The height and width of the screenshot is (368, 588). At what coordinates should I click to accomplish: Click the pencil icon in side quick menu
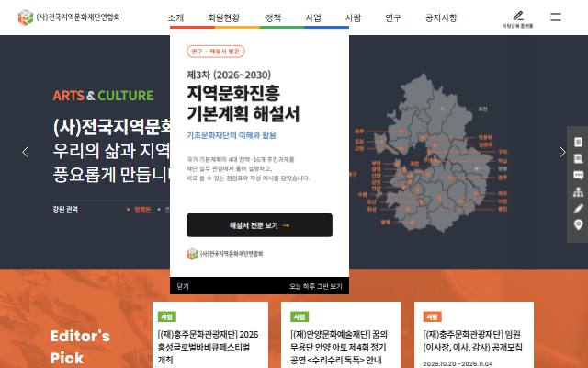578,209
